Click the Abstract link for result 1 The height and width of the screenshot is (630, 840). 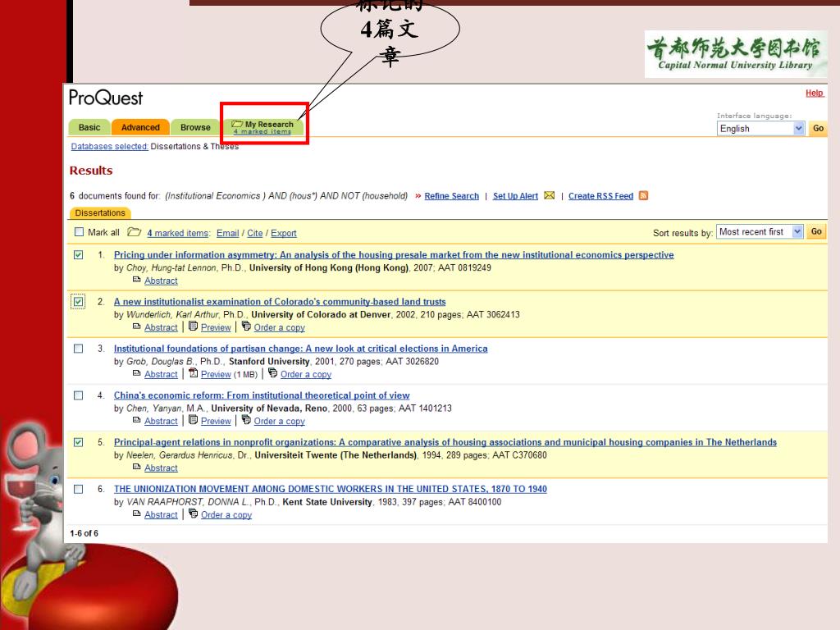[x=161, y=281]
